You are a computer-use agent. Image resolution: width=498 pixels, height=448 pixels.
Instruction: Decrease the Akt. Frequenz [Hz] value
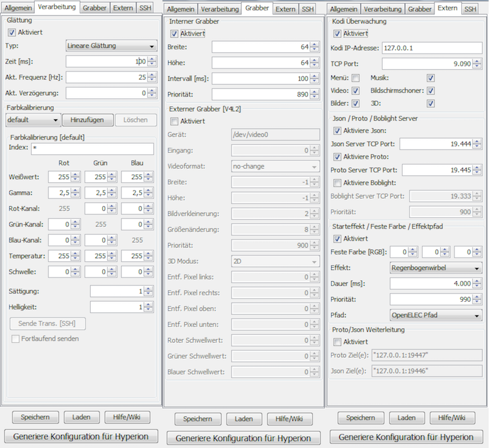click(152, 80)
